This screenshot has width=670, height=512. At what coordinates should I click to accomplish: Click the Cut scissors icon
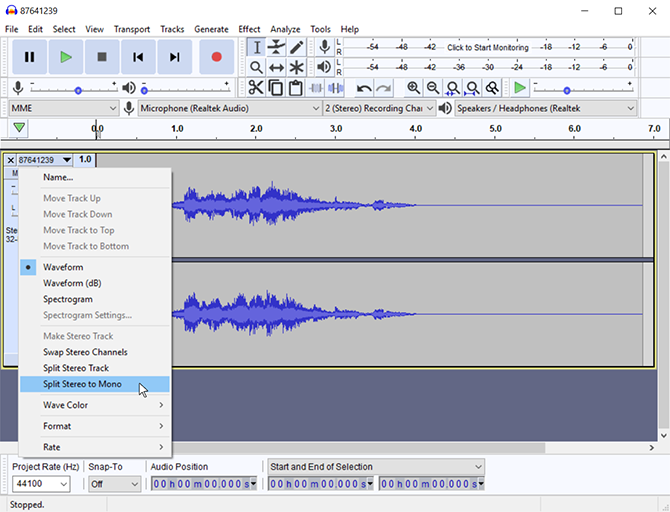256,89
